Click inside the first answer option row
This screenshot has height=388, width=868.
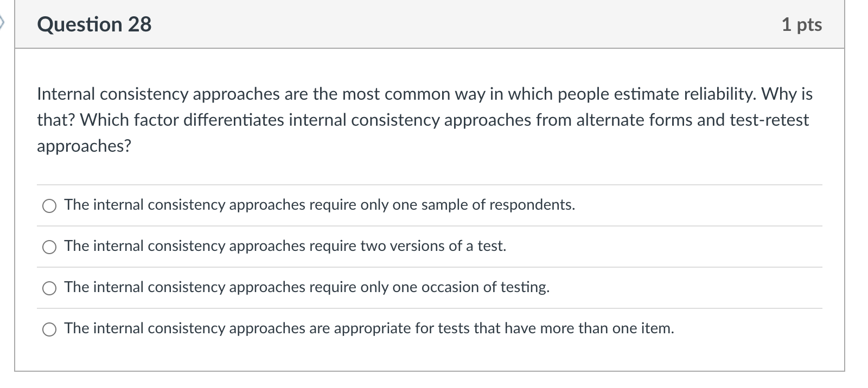click(380, 205)
